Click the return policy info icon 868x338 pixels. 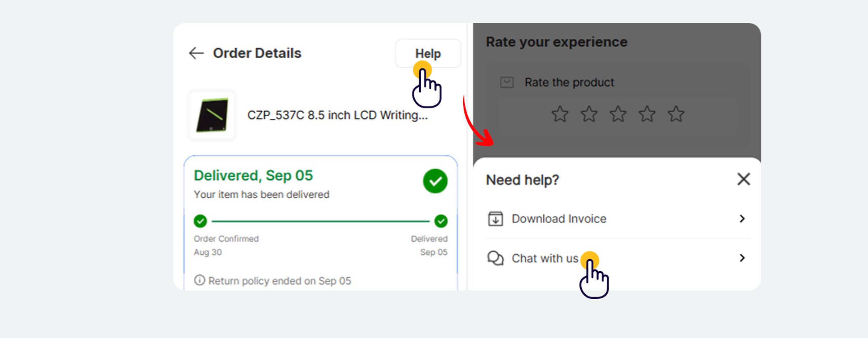(199, 280)
